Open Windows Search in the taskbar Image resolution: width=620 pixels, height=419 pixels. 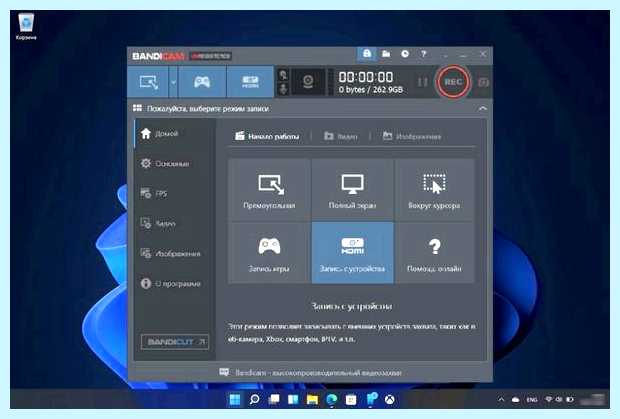pos(254,400)
